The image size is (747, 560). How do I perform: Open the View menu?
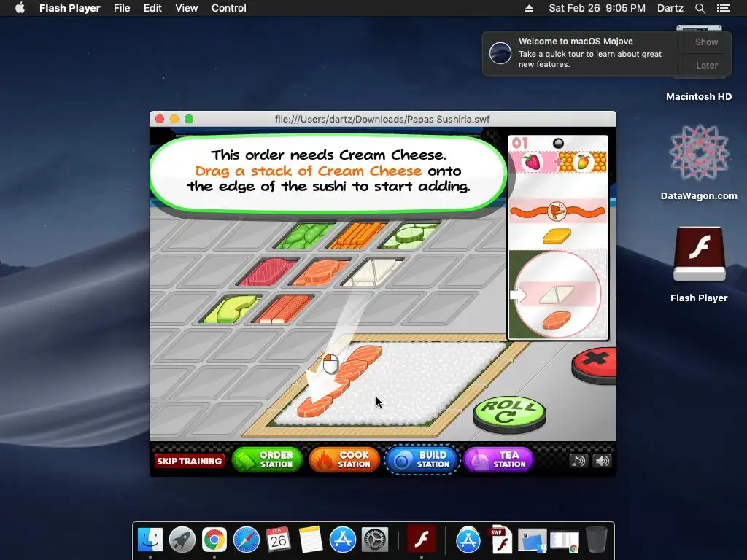click(186, 8)
